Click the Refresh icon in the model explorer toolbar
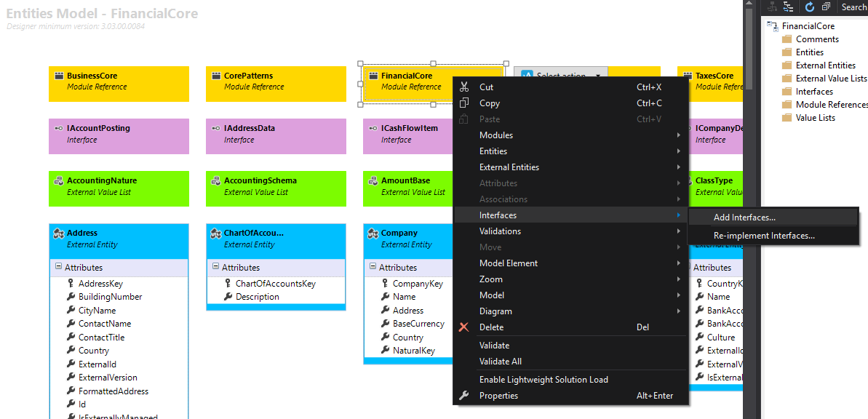Viewport: 868px width, 419px height. point(809,7)
